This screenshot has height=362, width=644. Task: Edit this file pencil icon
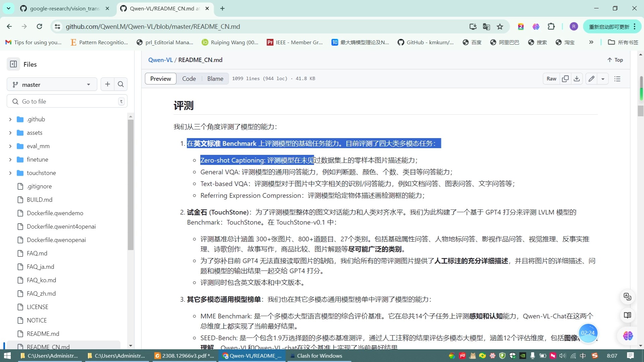click(591, 79)
